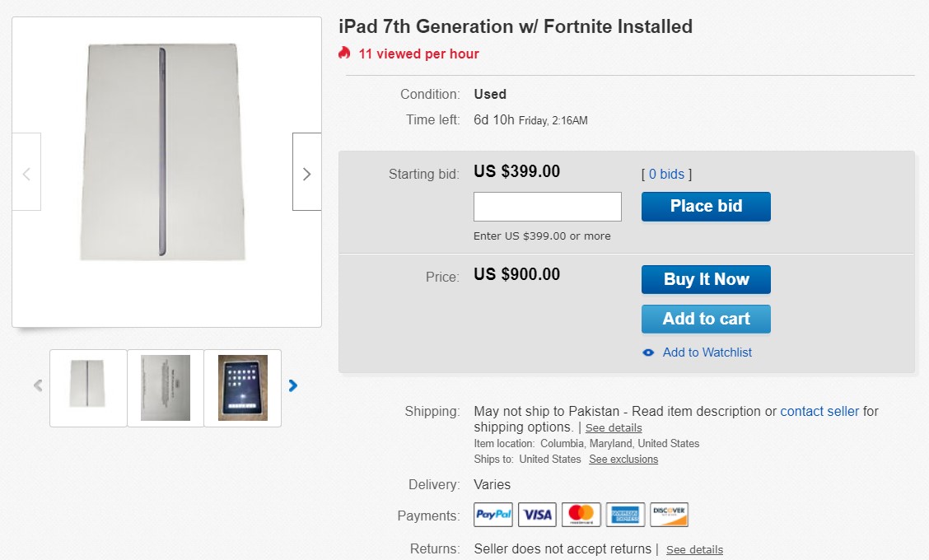
Task: Click the Discover payment icon
Action: click(x=669, y=514)
